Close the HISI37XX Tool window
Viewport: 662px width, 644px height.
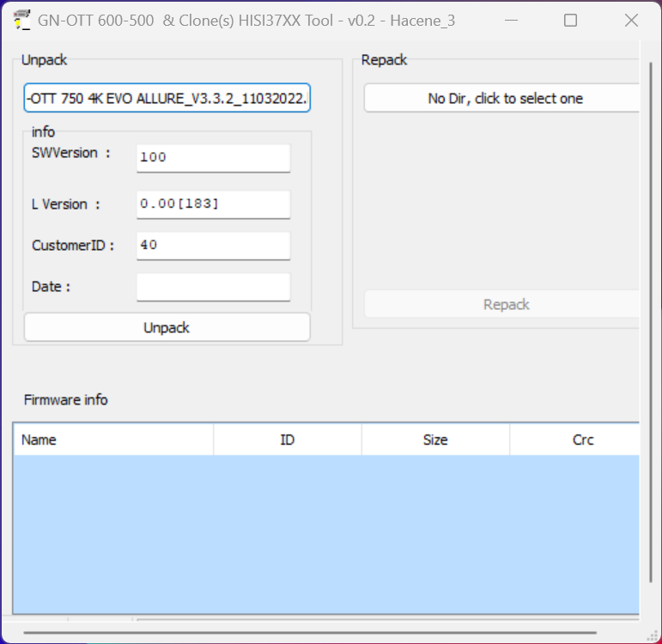tap(631, 21)
